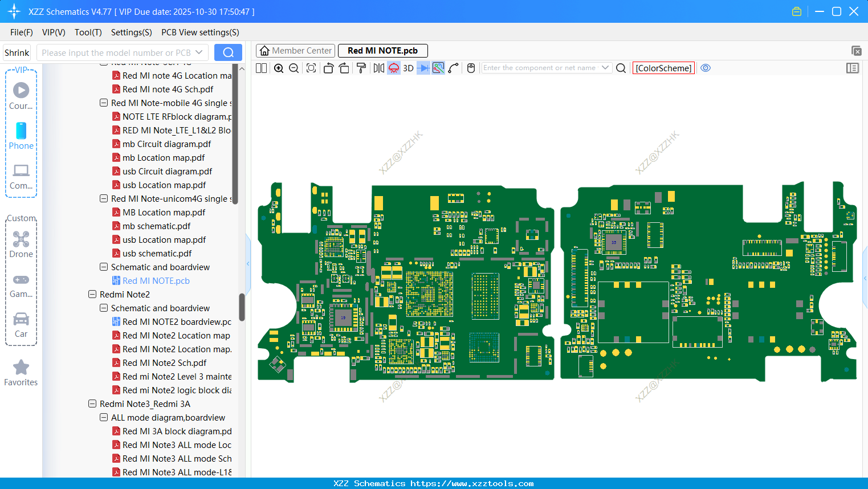868x489 pixels.
Task: Click the mouse settings icon
Action: (x=471, y=68)
